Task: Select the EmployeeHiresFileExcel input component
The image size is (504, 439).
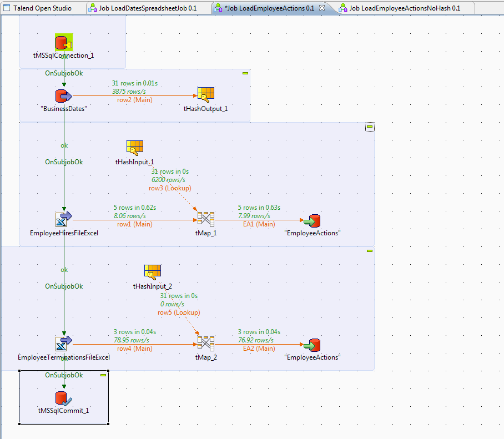Action: click(x=63, y=219)
